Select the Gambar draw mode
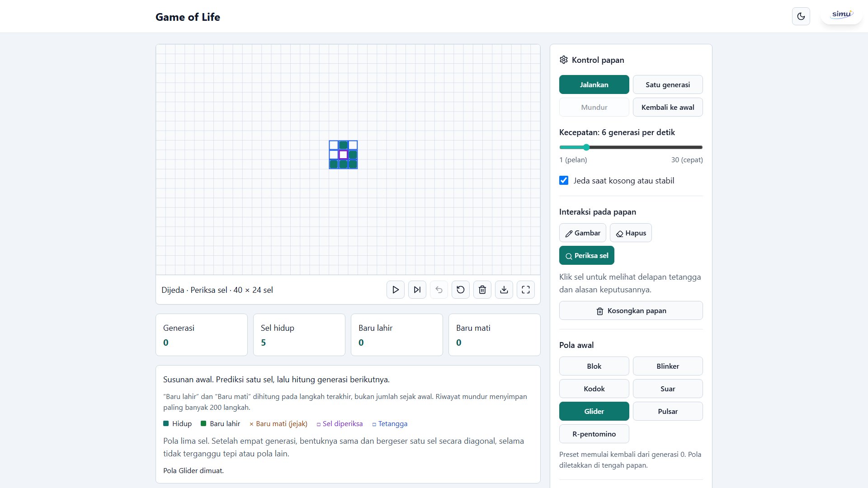This screenshot has width=868, height=488. 583,233
